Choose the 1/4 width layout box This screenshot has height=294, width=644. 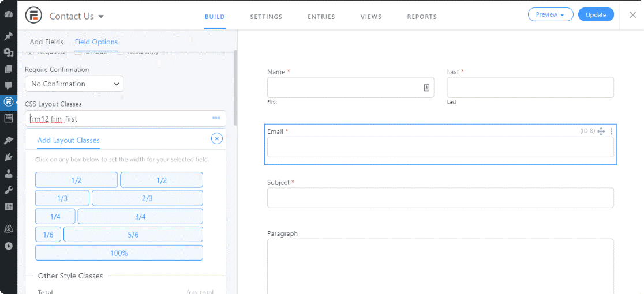click(x=55, y=217)
